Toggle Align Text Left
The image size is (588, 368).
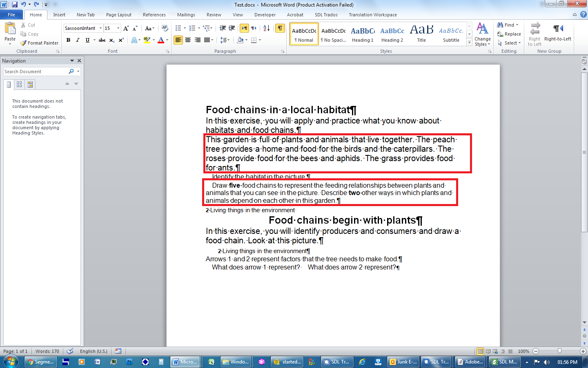178,40
